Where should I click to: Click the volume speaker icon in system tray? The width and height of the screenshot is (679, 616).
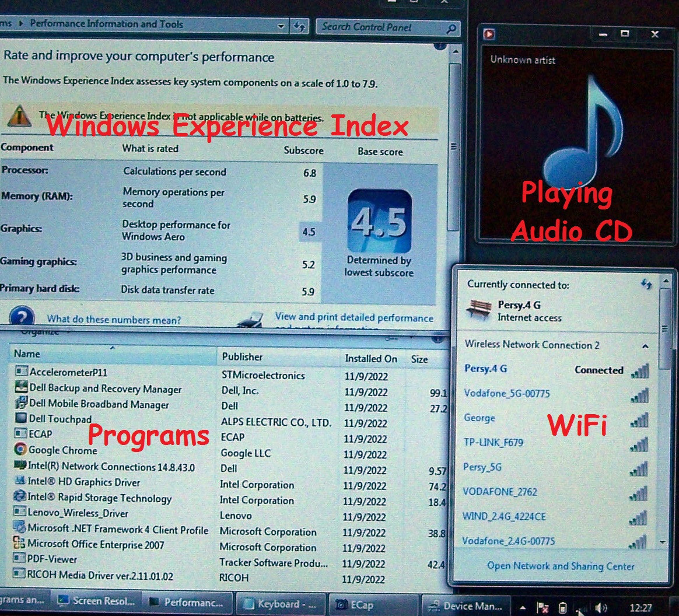coord(601,607)
